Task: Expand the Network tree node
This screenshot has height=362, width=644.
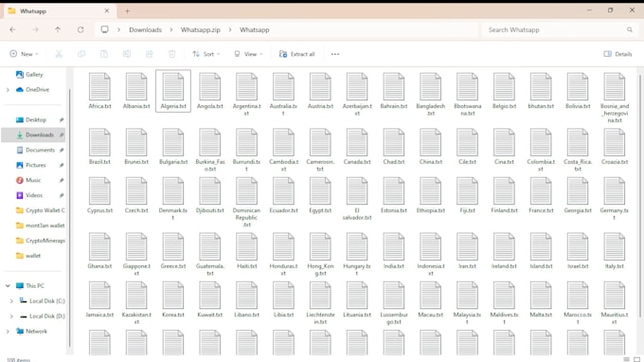Action: (x=8, y=331)
